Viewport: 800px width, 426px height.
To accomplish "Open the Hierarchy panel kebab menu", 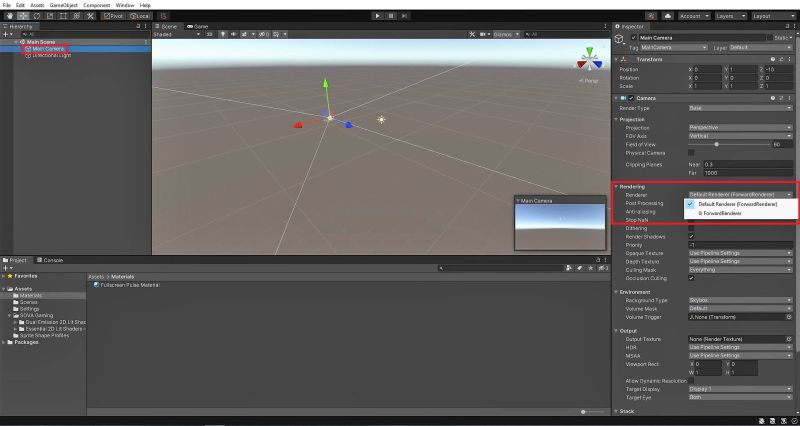I will pyautogui.click(x=146, y=26).
